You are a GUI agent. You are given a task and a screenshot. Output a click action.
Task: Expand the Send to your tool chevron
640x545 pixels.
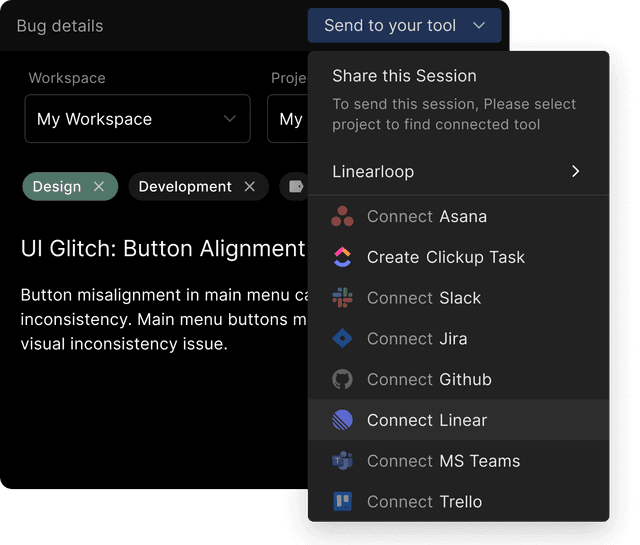pyautogui.click(x=479, y=26)
